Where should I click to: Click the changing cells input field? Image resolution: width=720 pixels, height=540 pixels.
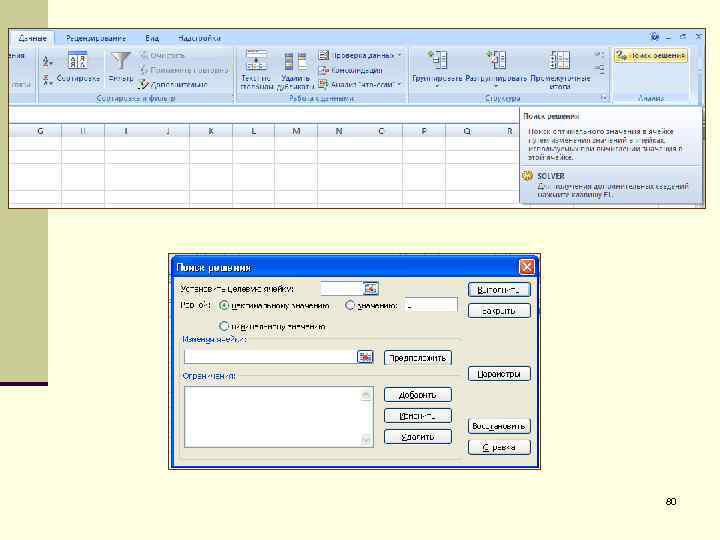click(271, 357)
